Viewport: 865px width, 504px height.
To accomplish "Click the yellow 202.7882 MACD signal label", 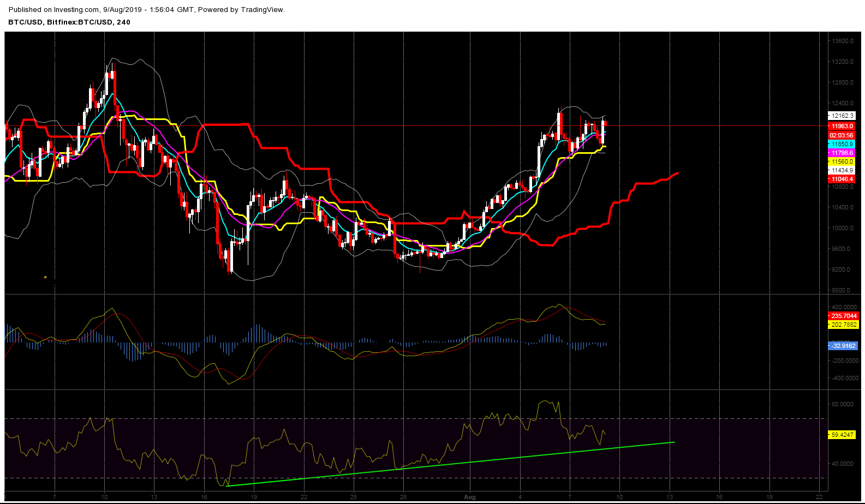I will click(843, 325).
